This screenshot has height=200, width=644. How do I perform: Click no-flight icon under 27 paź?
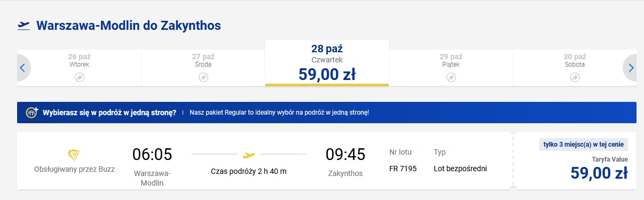coord(203,77)
